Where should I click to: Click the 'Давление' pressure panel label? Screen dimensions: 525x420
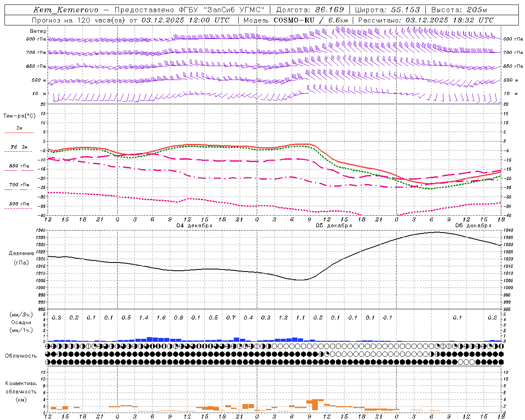coord(21,253)
